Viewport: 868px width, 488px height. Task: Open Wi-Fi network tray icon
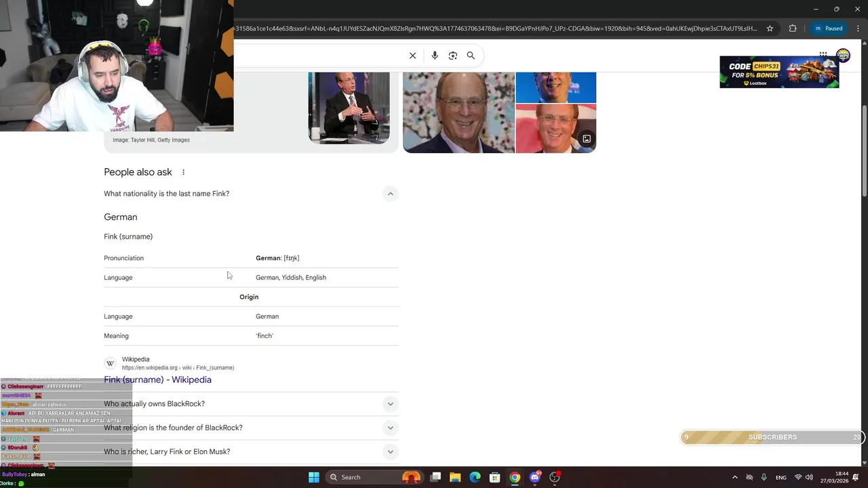(798, 477)
